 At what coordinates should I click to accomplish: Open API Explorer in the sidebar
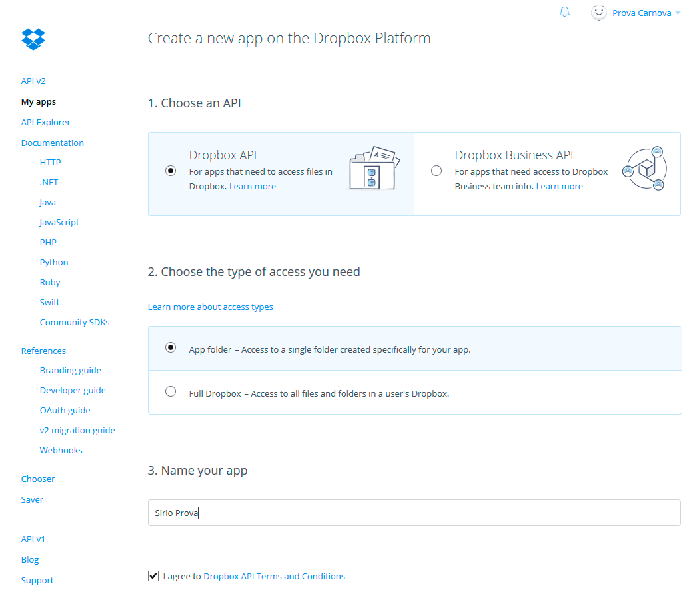[x=45, y=123]
